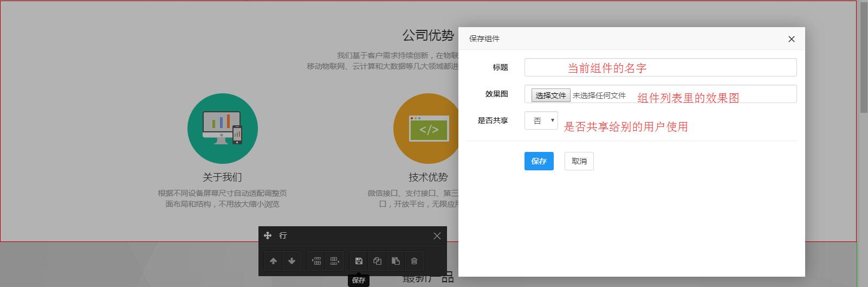Click the green 关于我们 monitor icon

[x=222, y=129]
